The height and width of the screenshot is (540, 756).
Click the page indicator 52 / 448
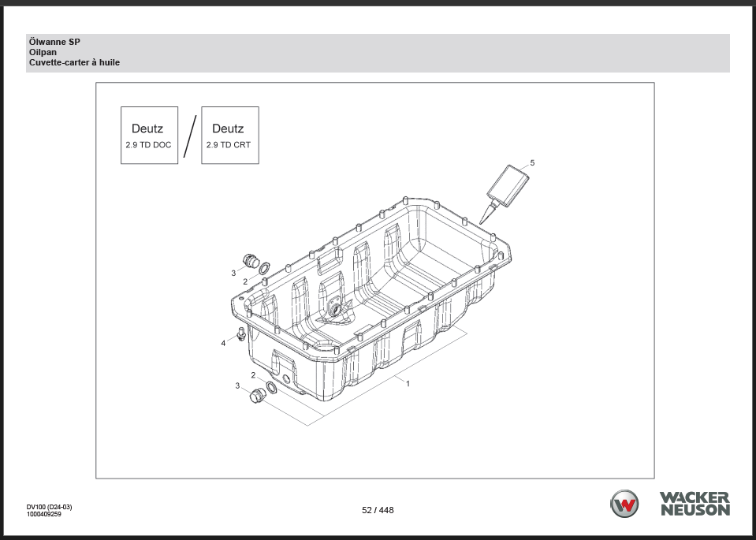pyautogui.click(x=378, y=510)
